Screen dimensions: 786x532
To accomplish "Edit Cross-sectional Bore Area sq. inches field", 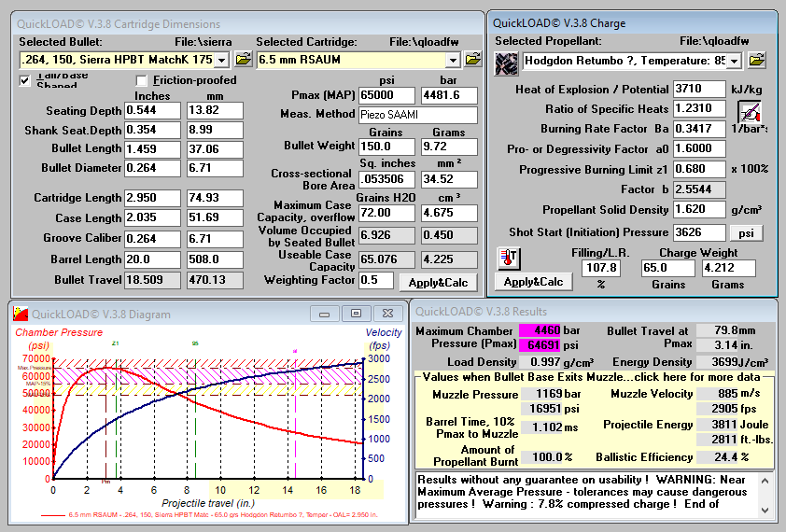I will coord(387,179).
